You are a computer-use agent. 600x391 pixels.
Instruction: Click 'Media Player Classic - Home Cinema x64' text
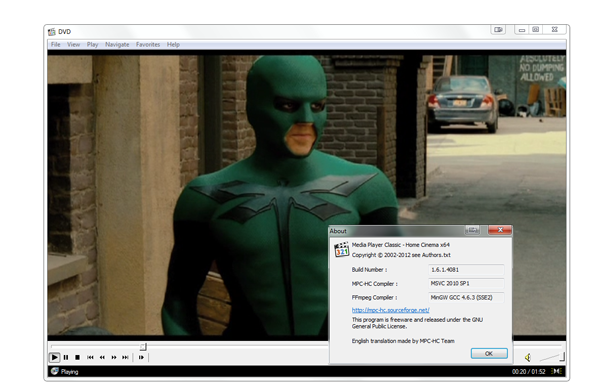(x=401, y=245)
